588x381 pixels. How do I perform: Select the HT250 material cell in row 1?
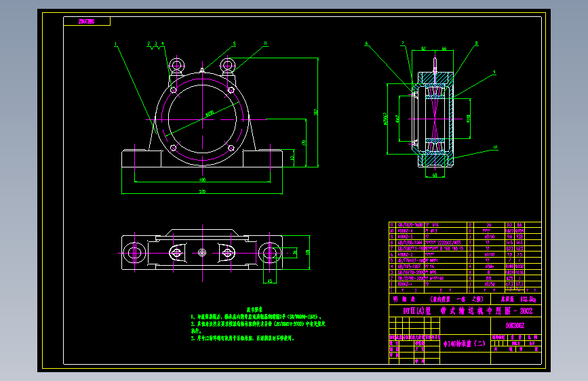[490, 284]
